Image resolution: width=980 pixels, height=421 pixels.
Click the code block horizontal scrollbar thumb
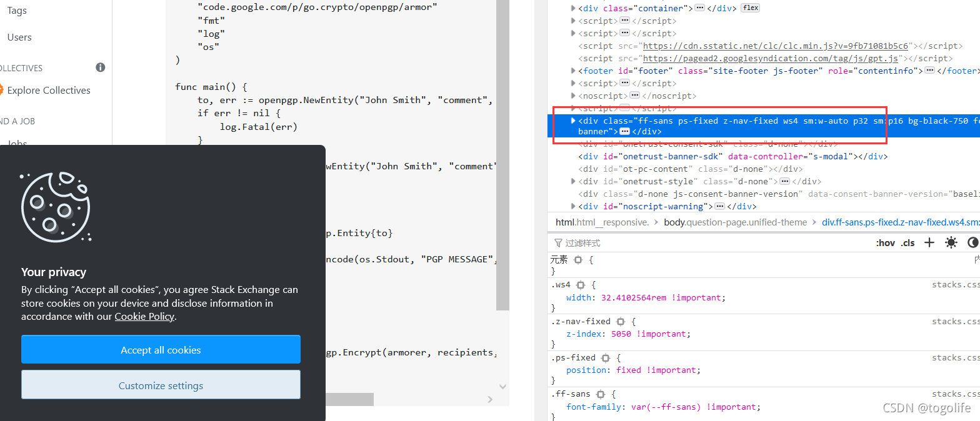(x=349, y=399)
